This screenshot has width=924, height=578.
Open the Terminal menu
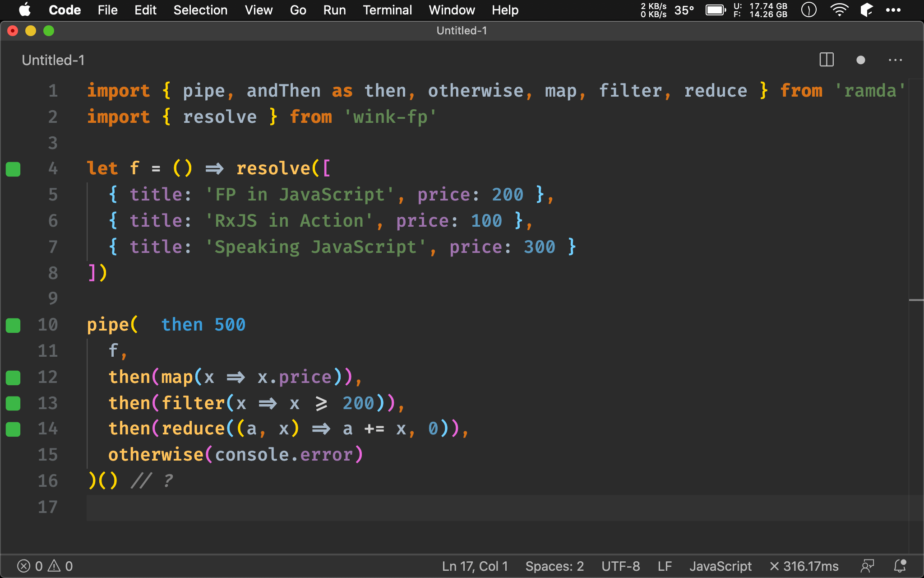pyautogui.click(x=387, y=9)
